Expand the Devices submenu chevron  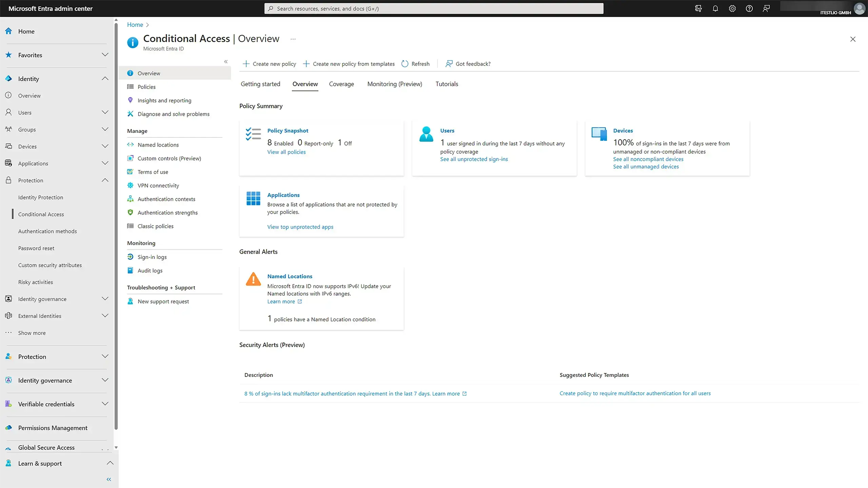[105, 146]
